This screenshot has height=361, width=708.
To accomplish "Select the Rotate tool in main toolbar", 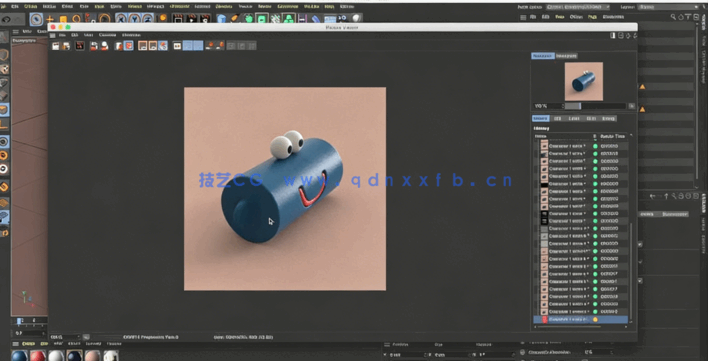I will [x=77, y=19].
